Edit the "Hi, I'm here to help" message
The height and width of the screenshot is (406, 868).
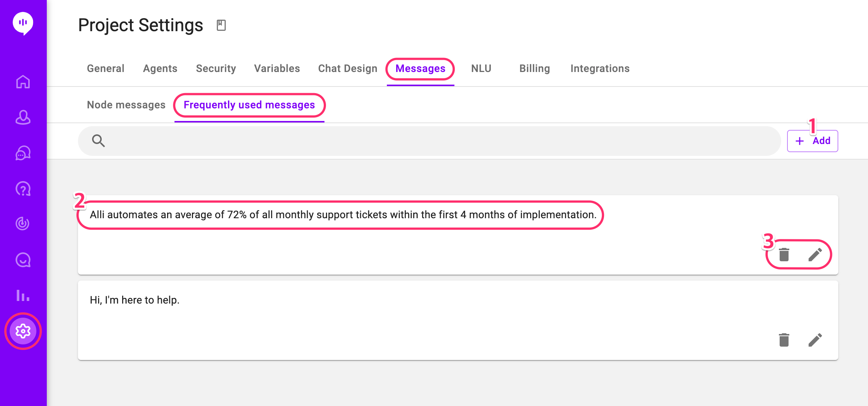[x=815, y=340]
